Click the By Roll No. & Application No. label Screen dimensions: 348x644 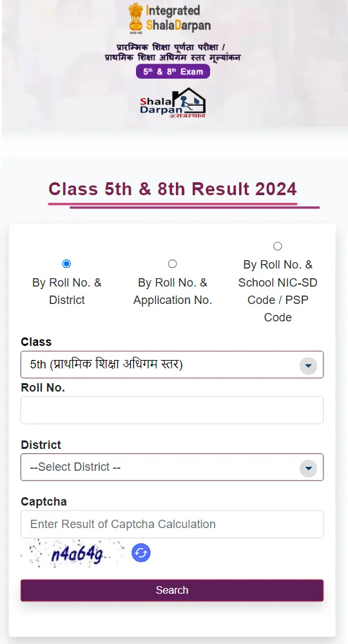coord(173,291)
